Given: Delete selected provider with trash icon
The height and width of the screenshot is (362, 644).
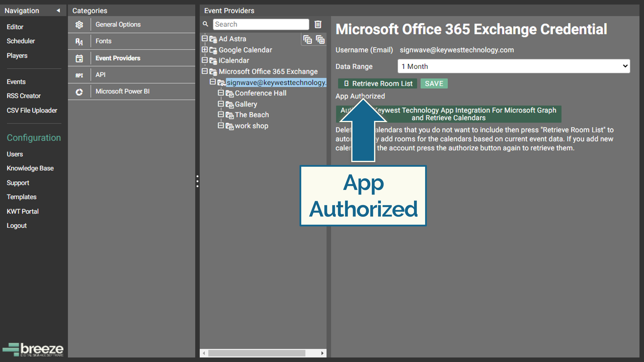Looking at the screenshot, I should coord(318,24).
